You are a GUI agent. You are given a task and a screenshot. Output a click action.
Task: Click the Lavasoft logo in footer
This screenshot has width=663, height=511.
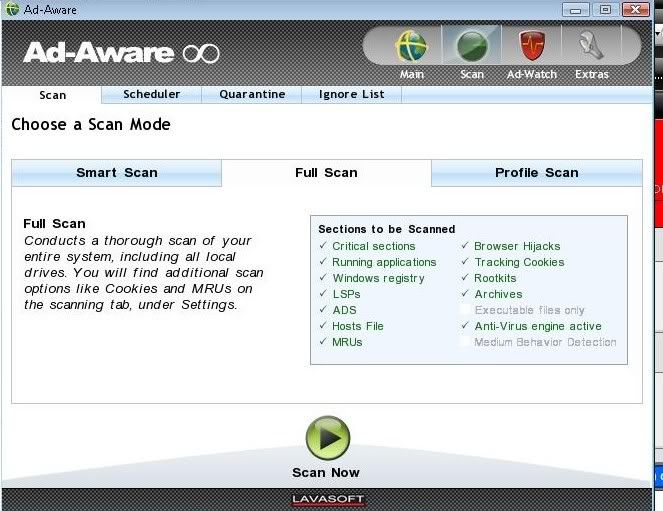pos(328,499)
